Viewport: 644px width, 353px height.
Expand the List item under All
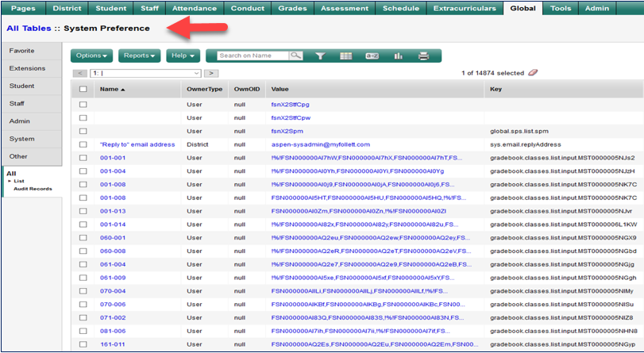[18, 181]
